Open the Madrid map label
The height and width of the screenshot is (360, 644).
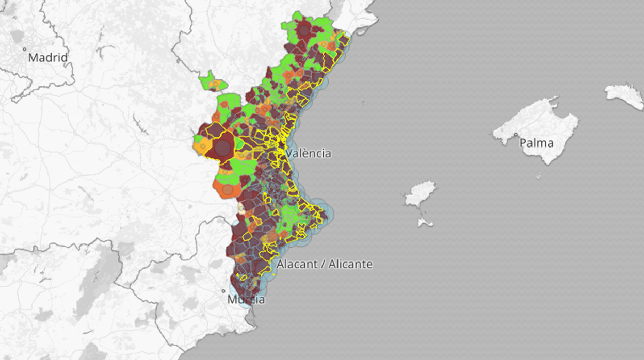point(47,58)
